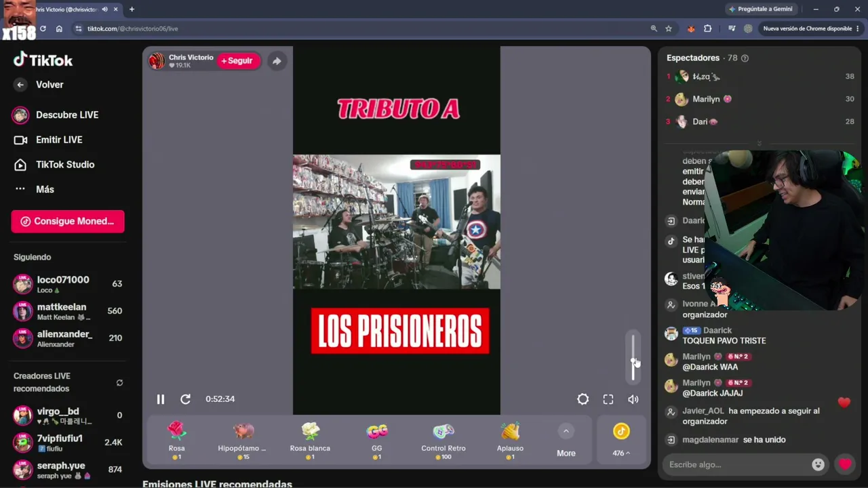The image size is (868, 488).
Task: Expand More gifts
Action: (x=566, y=441)
